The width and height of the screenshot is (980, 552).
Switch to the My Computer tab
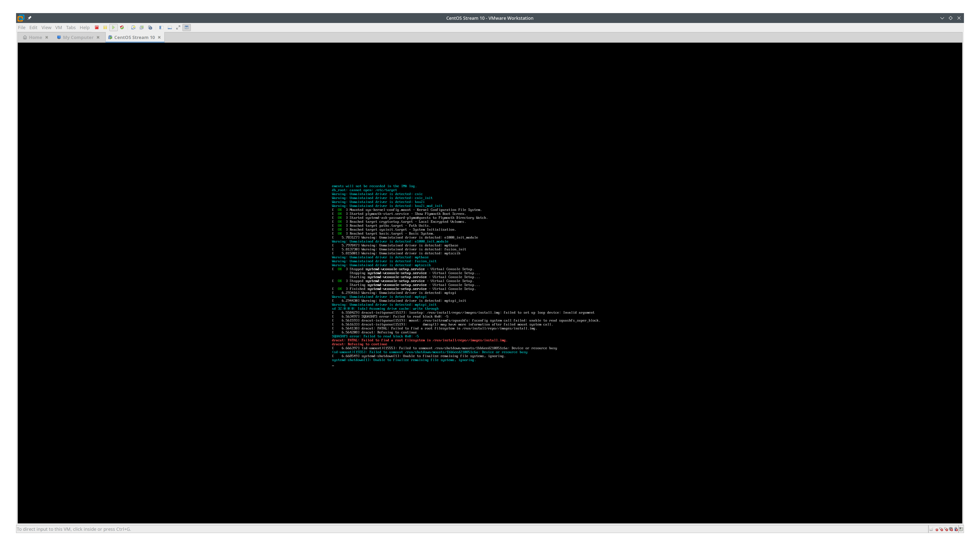pos(78,37)
